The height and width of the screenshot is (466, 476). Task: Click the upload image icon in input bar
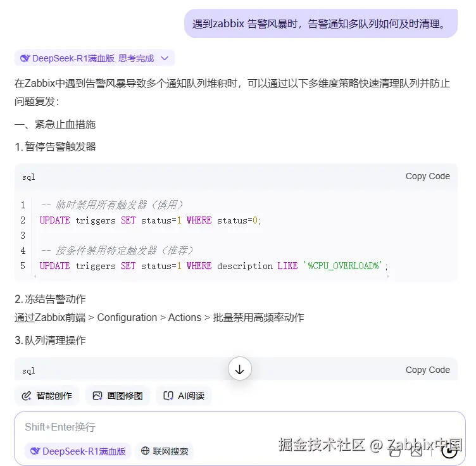coord(416,451)
